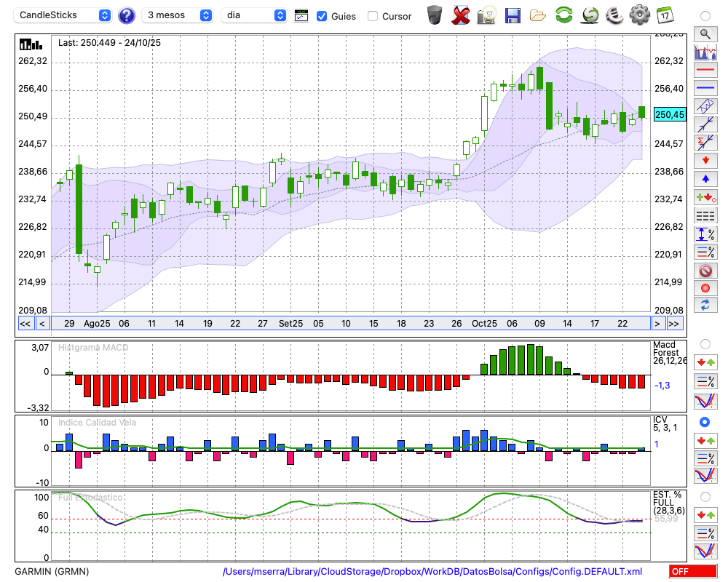Click the green circular refresh arrows icon
Screen dimensions: 728x582
(563, 15)
